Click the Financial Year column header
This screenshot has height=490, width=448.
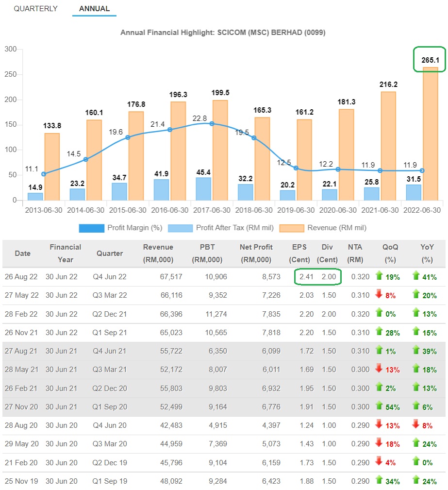[66, 253]
